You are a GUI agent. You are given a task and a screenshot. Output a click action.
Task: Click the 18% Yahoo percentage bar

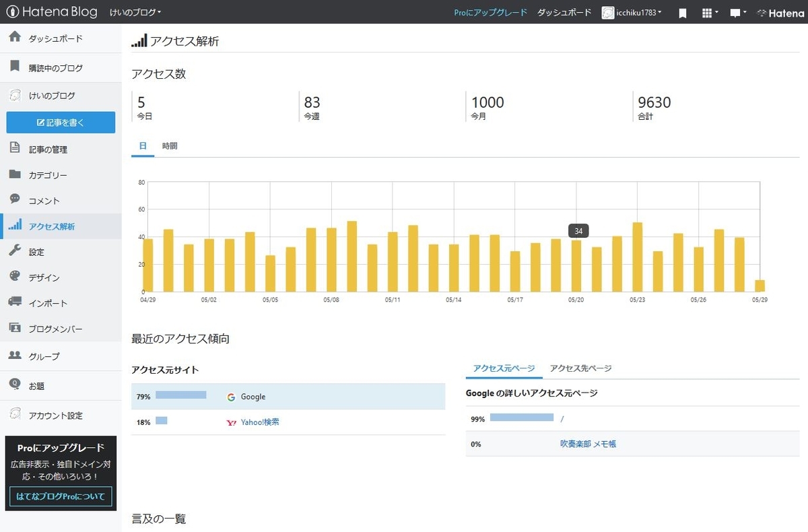(162, 420)
